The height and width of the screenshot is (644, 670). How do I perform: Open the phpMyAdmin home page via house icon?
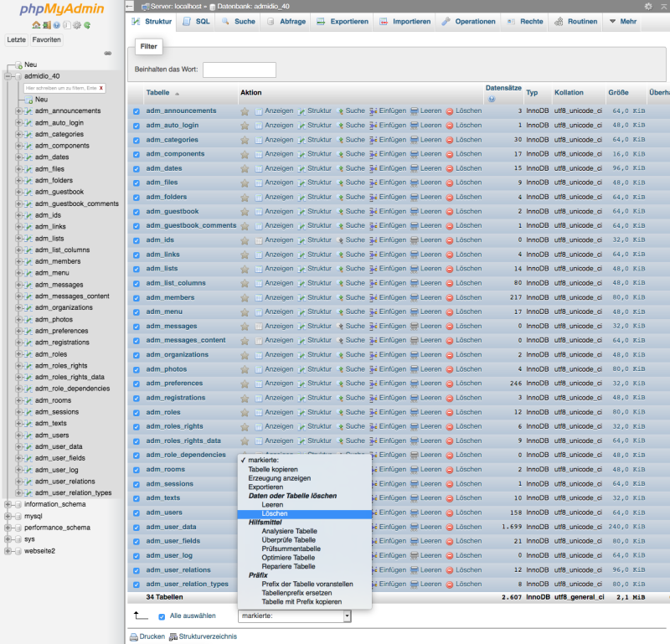35,24
